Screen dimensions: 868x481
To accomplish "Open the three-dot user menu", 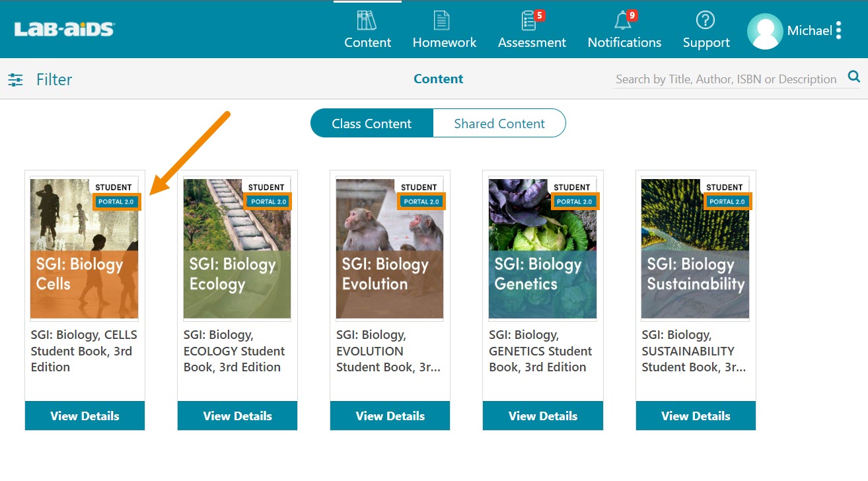I will point(838,30).
